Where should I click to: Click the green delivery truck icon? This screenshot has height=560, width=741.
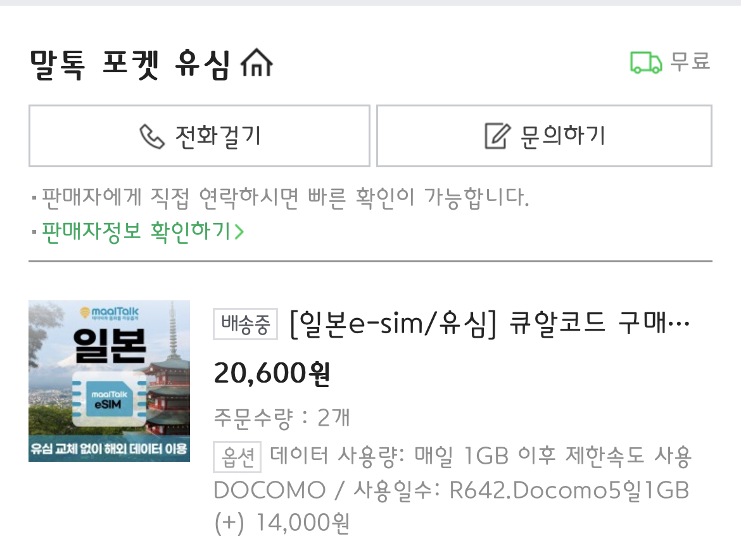[x=646, y=62]
